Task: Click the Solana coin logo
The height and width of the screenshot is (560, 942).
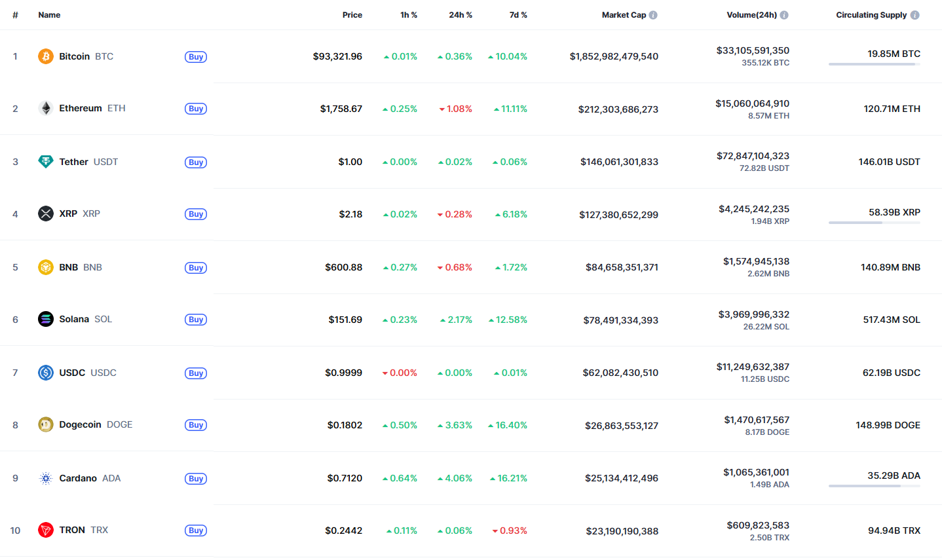Action: (45, 319)
